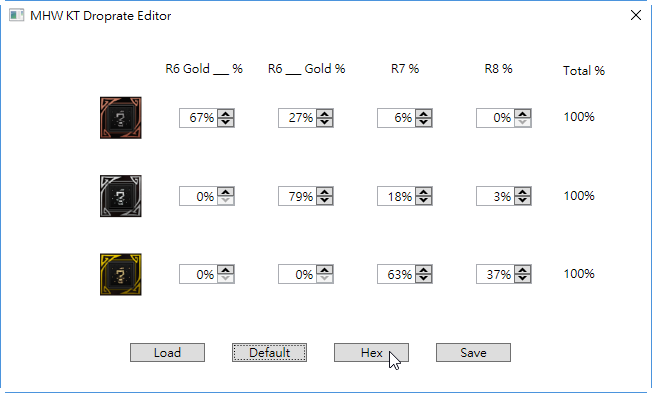652x393 pixels.
Task: Increase bronze row R7 % value
Action: pos(424,114)
